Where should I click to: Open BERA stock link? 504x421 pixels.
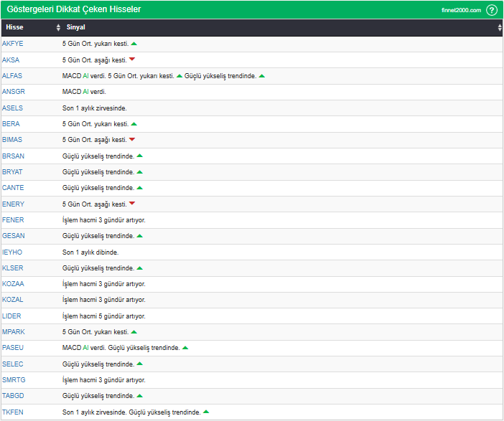(11, 124)
